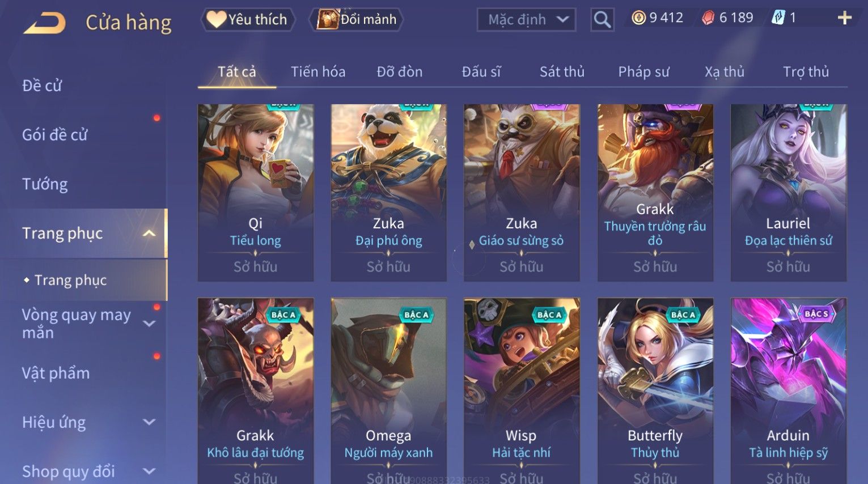Screen dimensions: 868x484
Task: Open Arduin Tà linh hiệp sỹ skin
Action: tap(788, 391)
